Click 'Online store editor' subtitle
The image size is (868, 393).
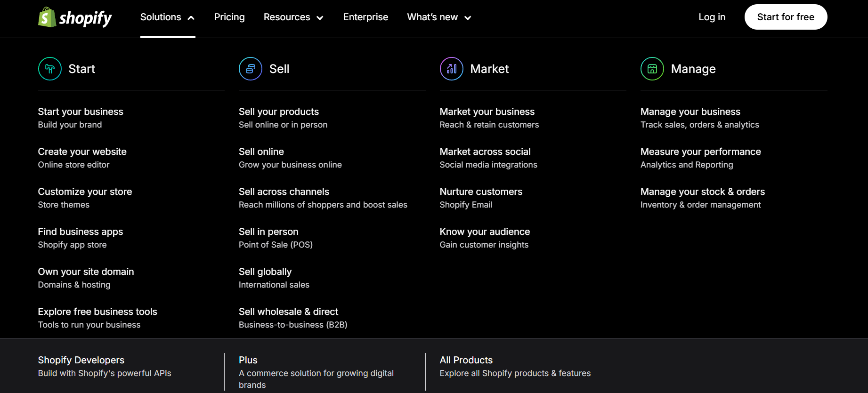[x=73, y=165]
